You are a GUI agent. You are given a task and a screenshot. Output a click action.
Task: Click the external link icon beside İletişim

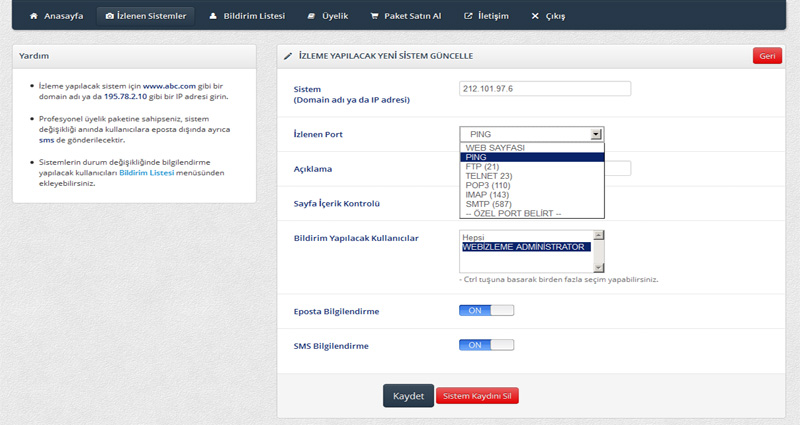click(467, 17)
